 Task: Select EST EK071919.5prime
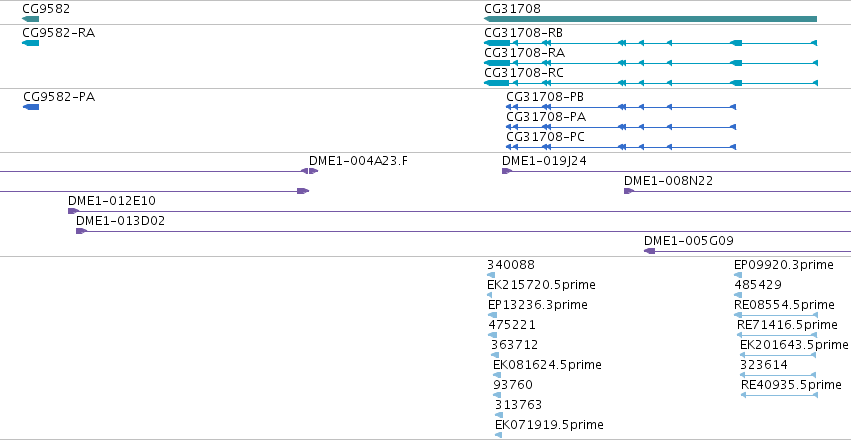pos(549,425)
